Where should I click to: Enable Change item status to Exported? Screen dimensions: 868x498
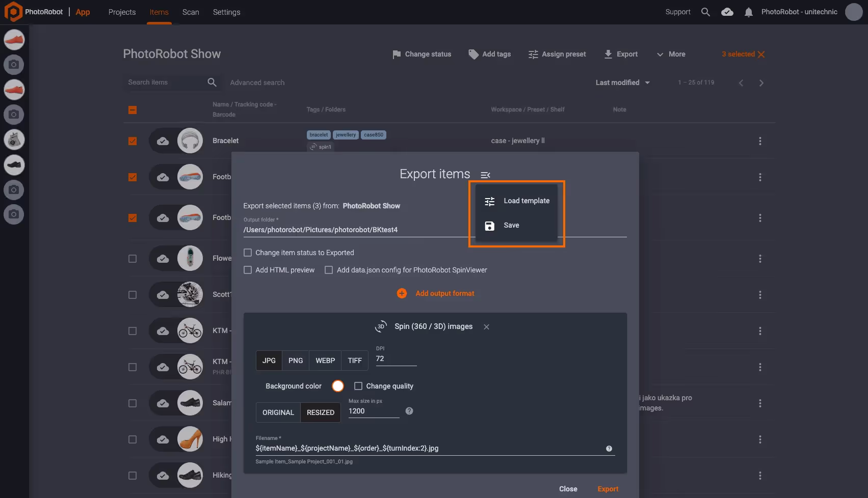point(248,253)
